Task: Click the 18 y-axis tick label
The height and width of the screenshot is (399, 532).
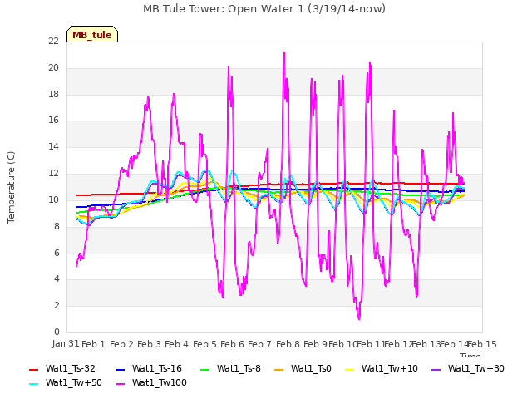Action: click(x=53, y=94)
